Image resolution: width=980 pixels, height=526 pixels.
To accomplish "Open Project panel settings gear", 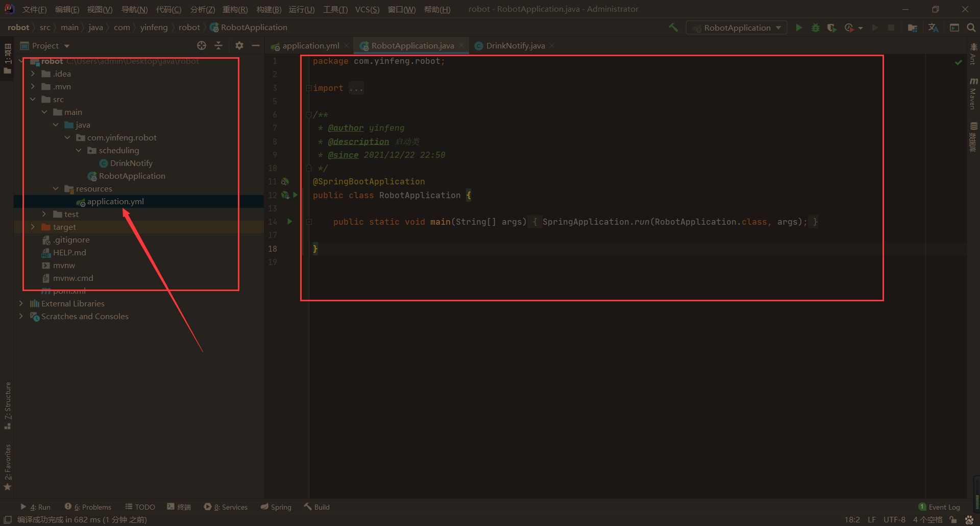I will tap(239, 45).
